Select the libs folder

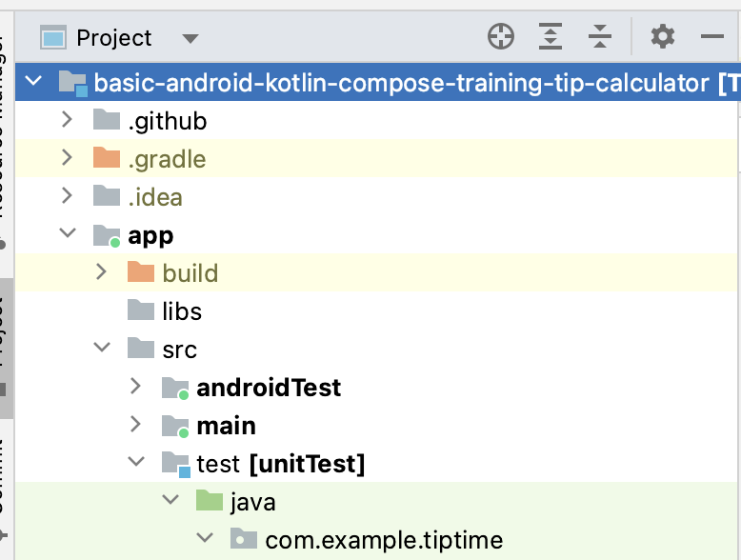[181, 311]
